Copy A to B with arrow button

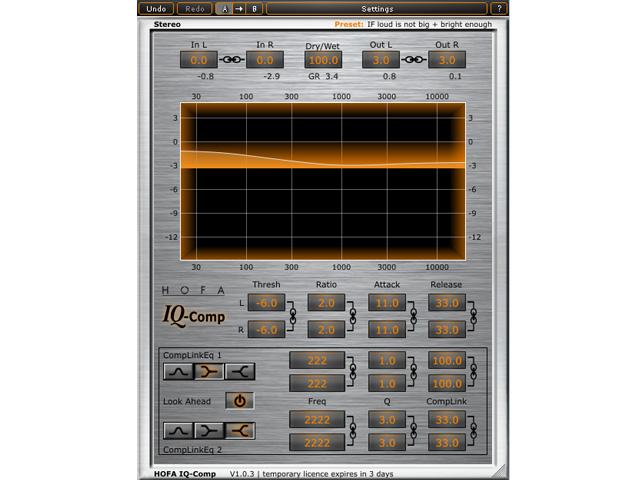pos(239,9)
